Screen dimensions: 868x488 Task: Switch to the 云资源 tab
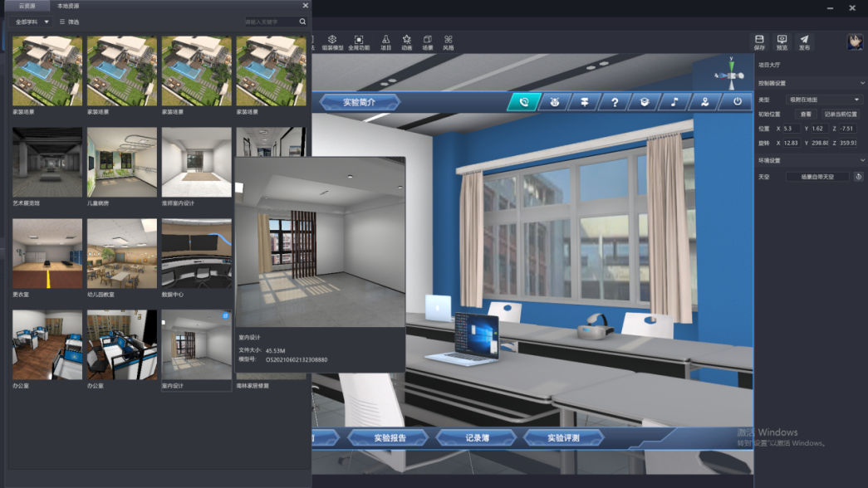(x=28, y=6)
